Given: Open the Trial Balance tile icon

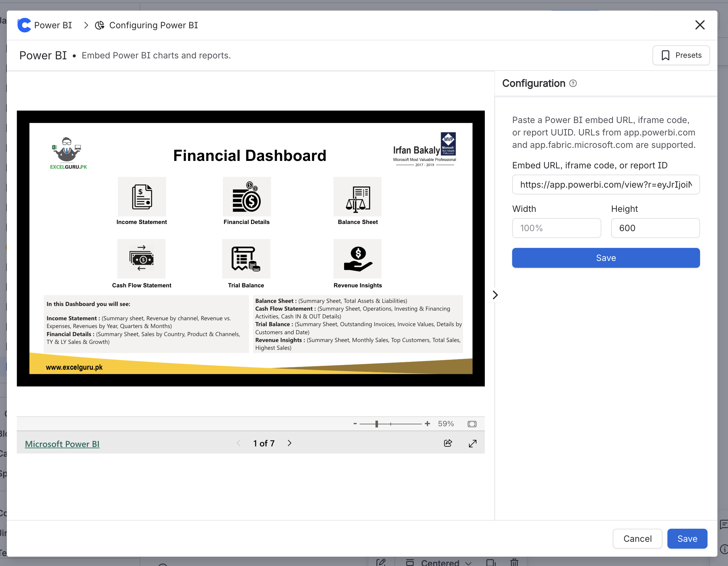Looking at the screenshot, I should tap(246, 259).
